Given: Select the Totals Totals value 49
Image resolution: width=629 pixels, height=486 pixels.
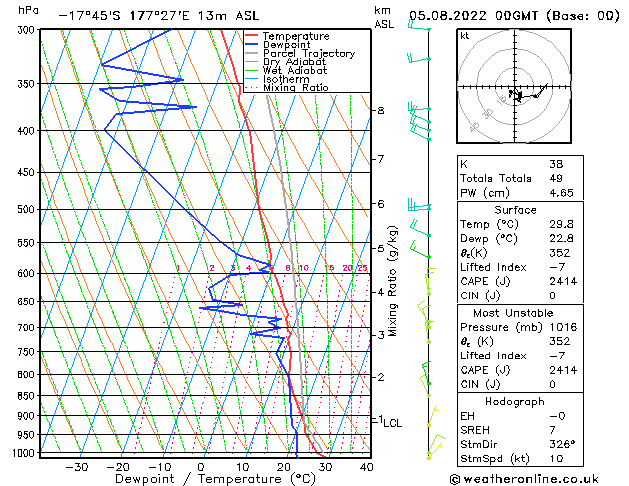Looking at the screenshot, I should 556,178.
